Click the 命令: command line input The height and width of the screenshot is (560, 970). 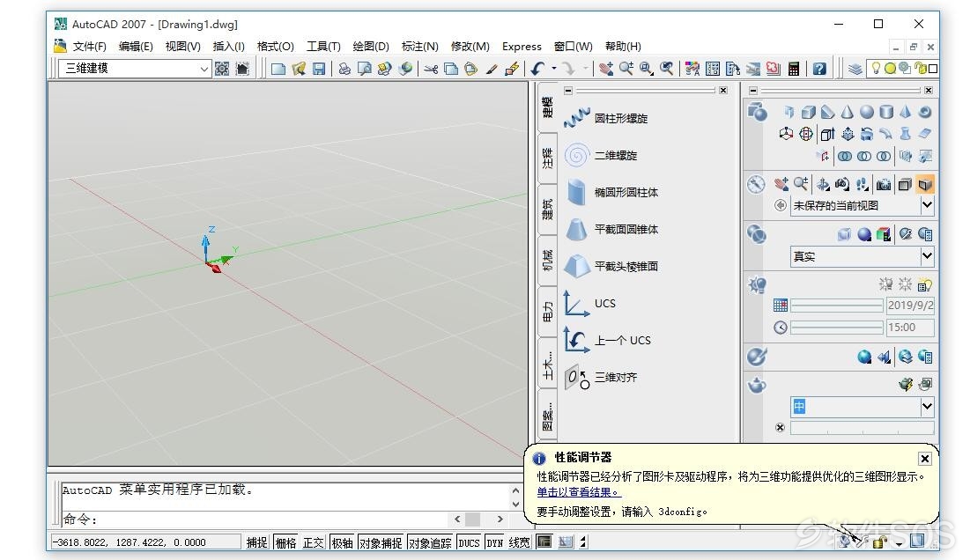tap(256, 519)
